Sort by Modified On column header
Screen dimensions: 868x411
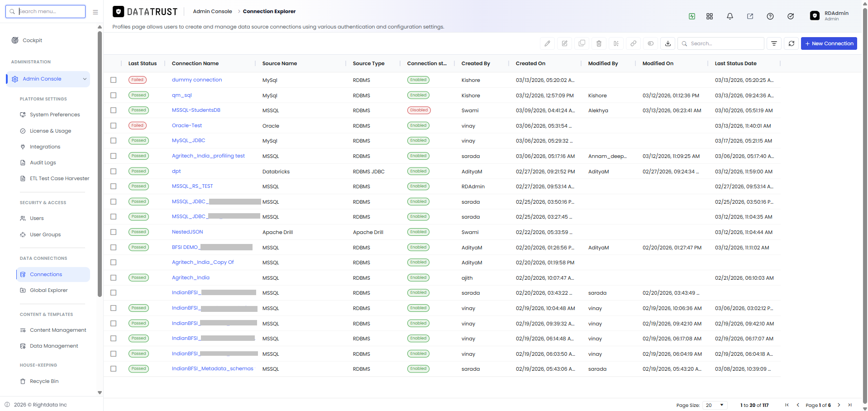(658, 63)
